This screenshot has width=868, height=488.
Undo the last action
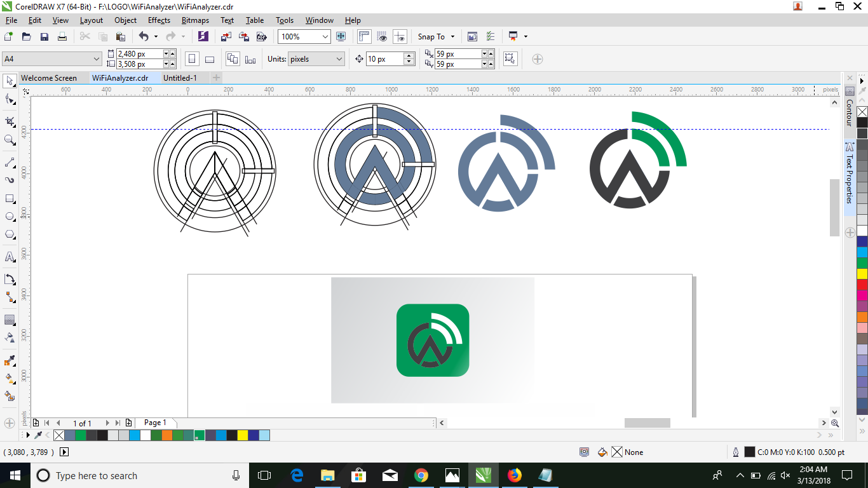pos(144,37)
